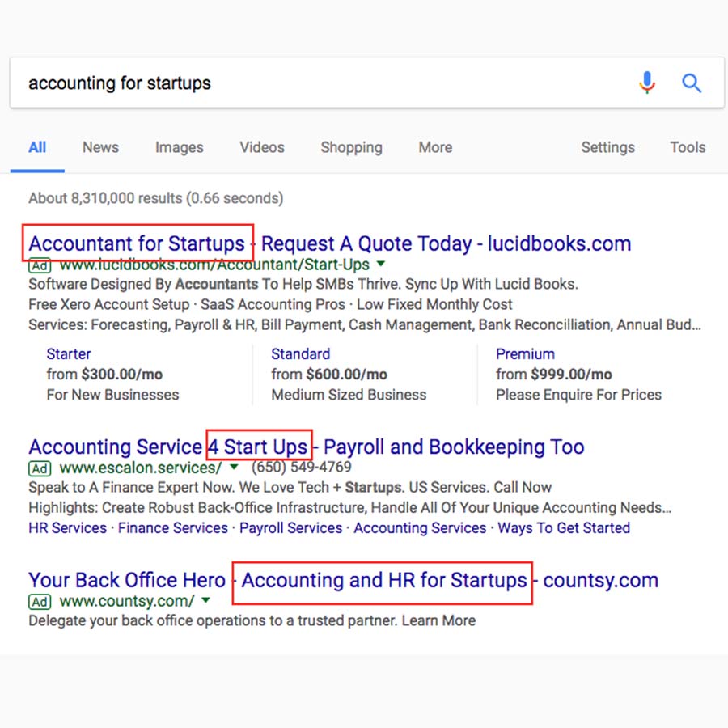Switch to the Images tab
The image size is (728, 728).
(180, 147)
